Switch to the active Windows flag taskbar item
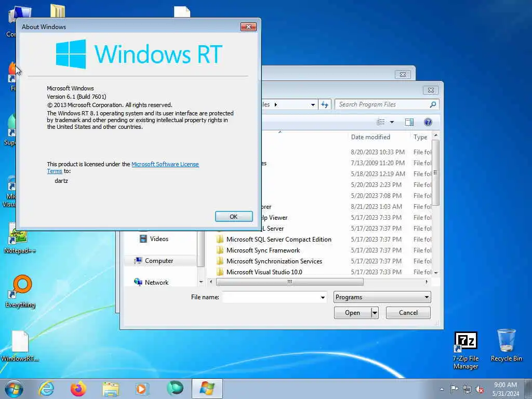 (207, 389)
